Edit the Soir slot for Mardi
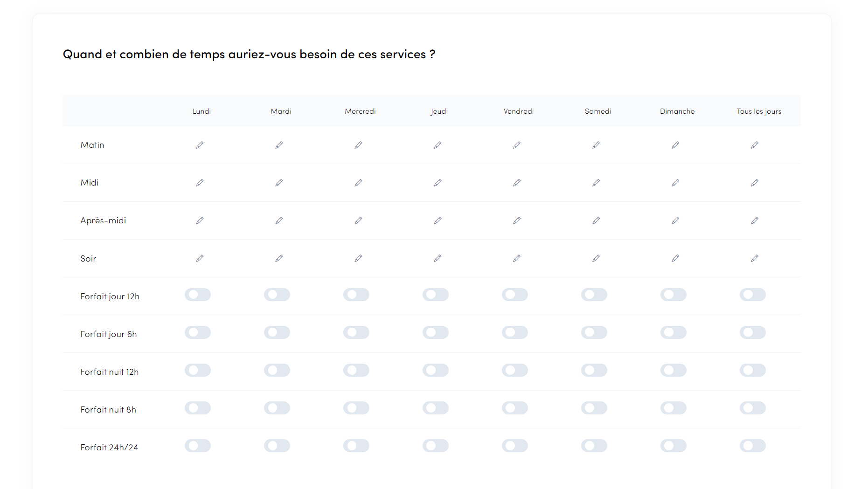This screenshot has height=489, width=868. click(x=279, y=258)
